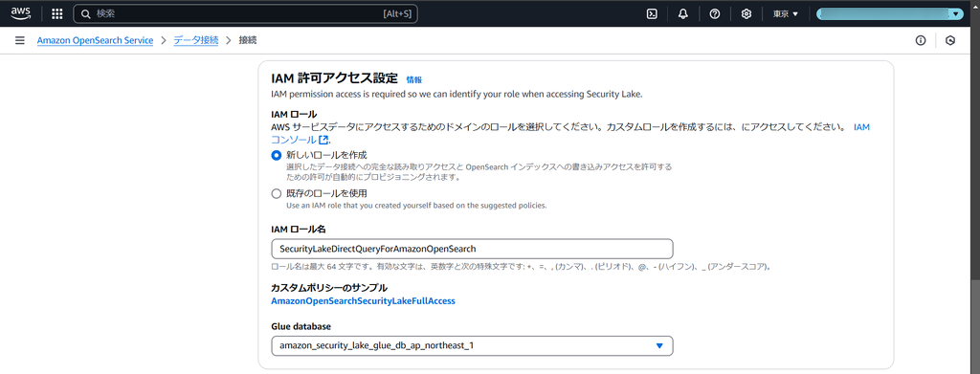The image size is (980, 374).
Task: Click the IAM ロール名 input field
Action: tap(472, 249)
